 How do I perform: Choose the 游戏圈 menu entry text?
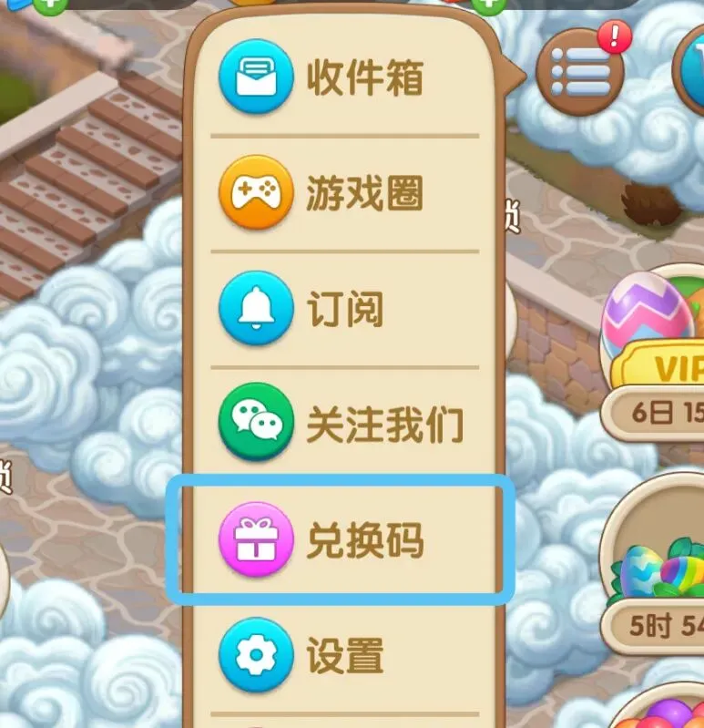(365, 192)
